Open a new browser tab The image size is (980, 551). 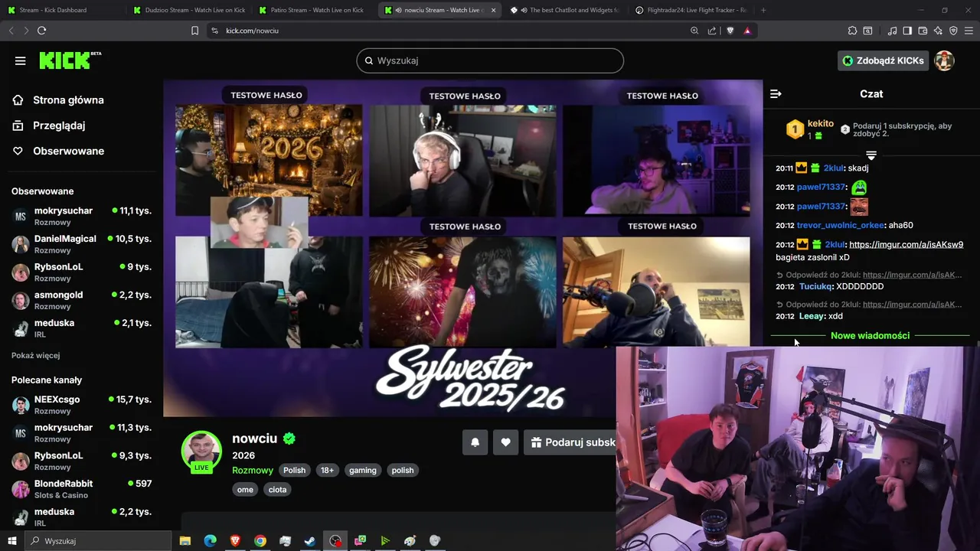coord(763,10)
